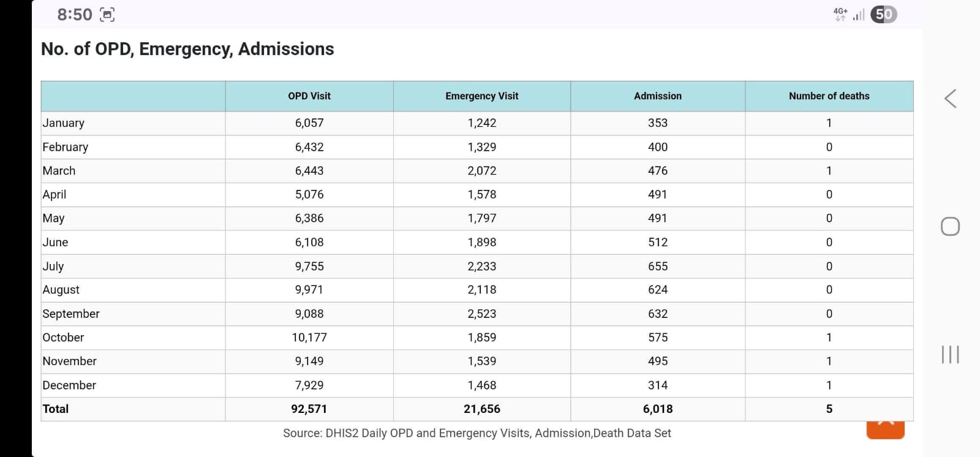
Task: Click the total OPD visits 92,571 cell
Action: [309, 409]
